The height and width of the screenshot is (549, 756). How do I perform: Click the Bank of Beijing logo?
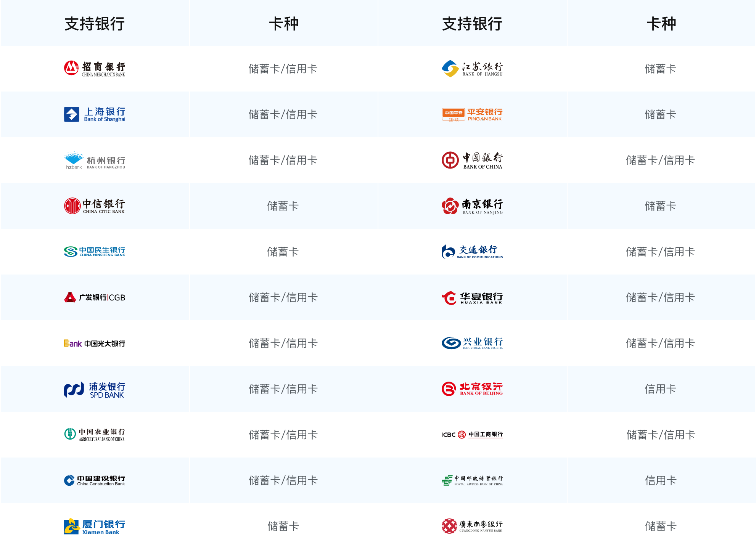[472, 389]
